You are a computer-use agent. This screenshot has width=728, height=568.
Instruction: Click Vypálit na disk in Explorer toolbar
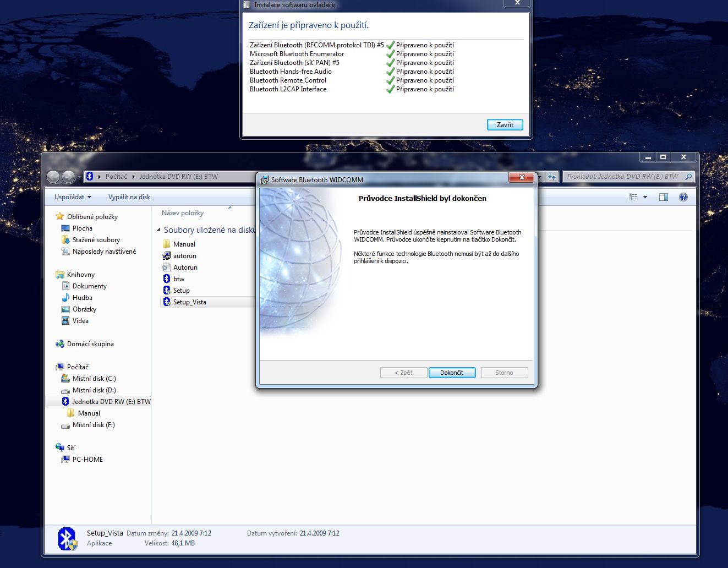point(129,197)
